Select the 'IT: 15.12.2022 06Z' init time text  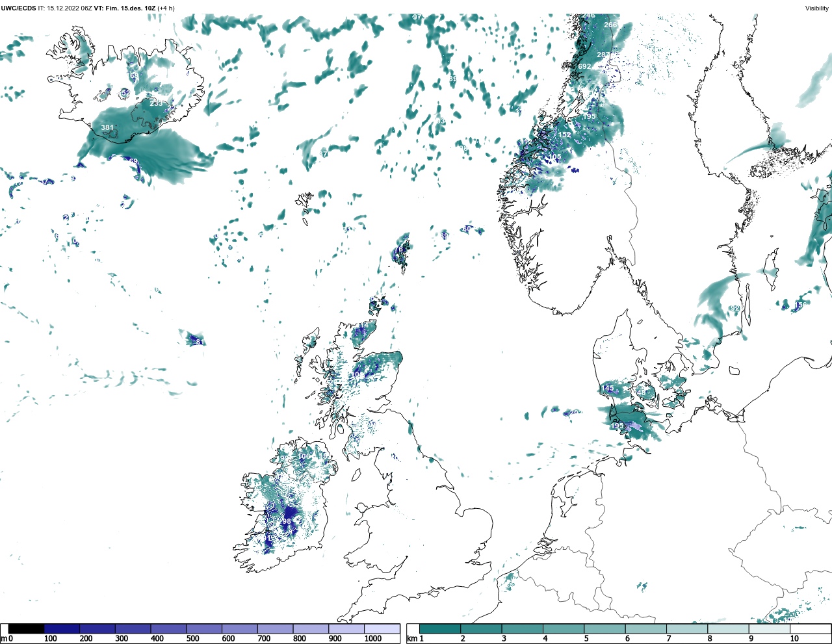[65, 8]
